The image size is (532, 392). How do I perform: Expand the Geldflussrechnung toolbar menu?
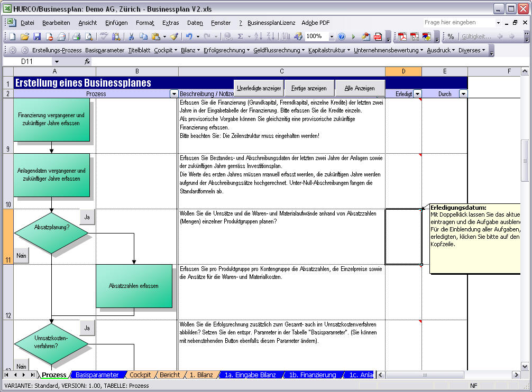pos(279,50)
